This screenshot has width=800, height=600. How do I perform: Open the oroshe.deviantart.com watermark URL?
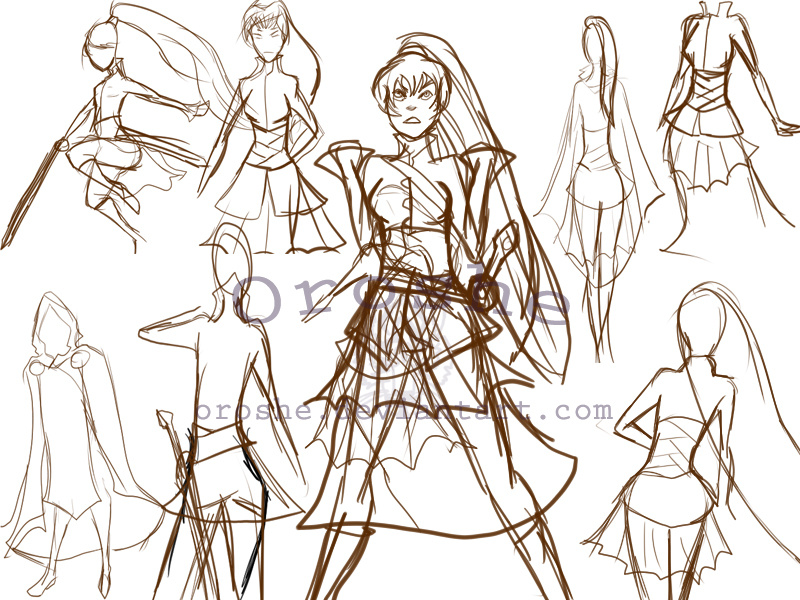click(x=403, y=410)
